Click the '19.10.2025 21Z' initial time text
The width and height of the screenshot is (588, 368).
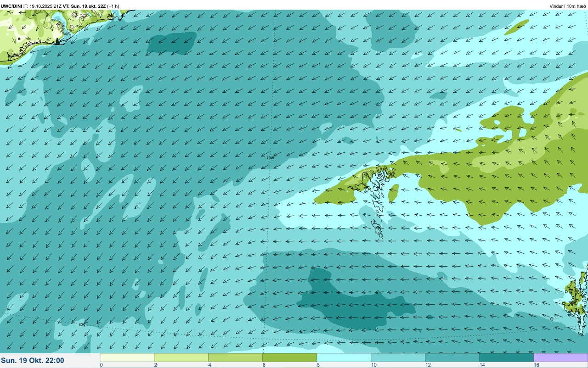pyautogui.click(x=45, y=6)
